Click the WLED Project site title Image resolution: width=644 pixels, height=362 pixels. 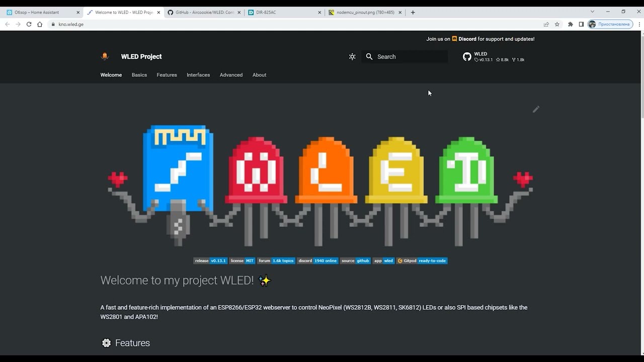click(141, 56)
